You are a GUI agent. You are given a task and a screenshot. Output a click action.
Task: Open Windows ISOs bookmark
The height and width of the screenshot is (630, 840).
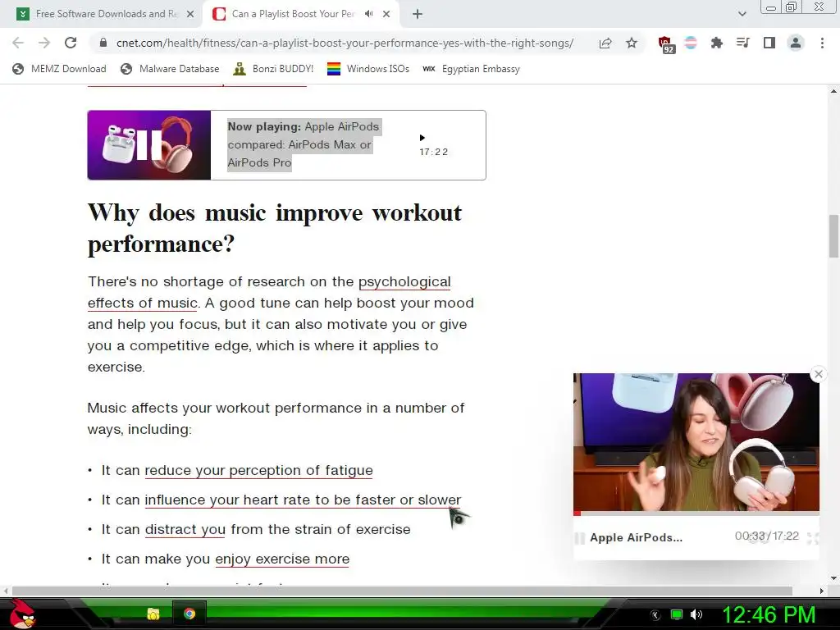[368, 69]
